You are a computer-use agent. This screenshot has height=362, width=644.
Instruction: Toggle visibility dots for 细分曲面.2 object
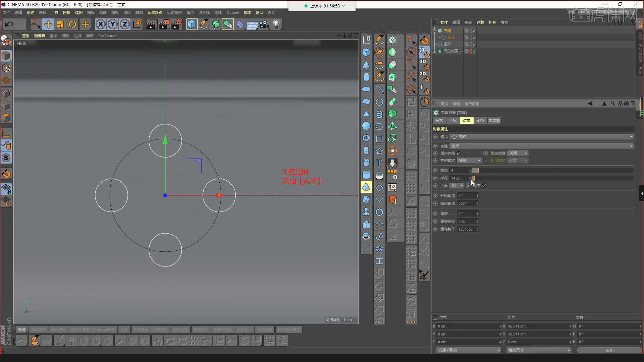[471, 51]
